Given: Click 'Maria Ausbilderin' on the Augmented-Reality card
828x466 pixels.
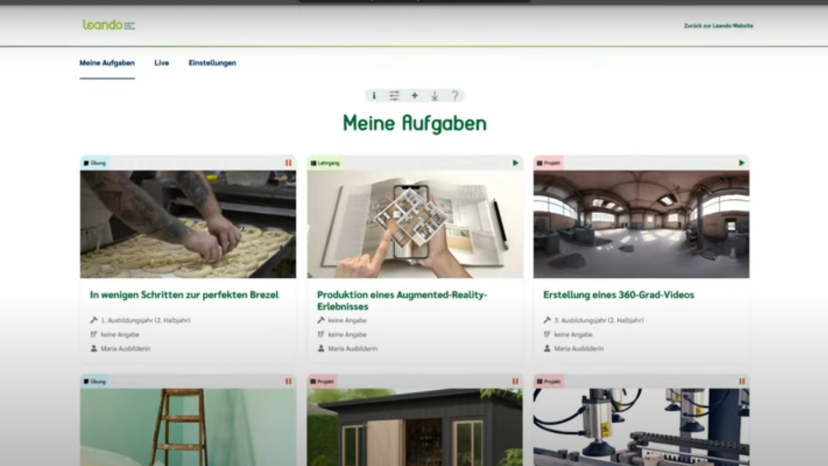Looking at the screenshot, I should click(353, 349).
